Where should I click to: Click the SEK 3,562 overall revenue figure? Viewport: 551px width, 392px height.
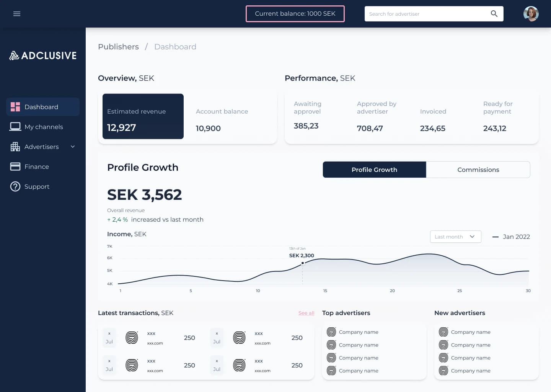coord(145,195)
